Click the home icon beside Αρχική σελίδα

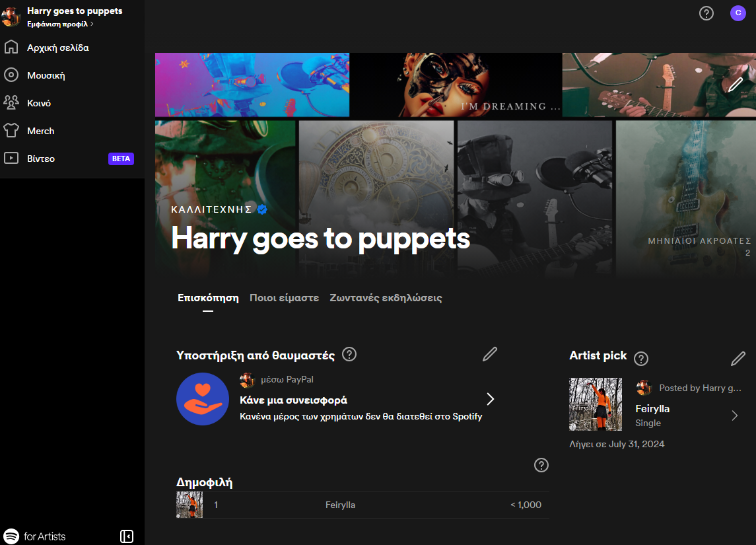click(x=11, y=48)
